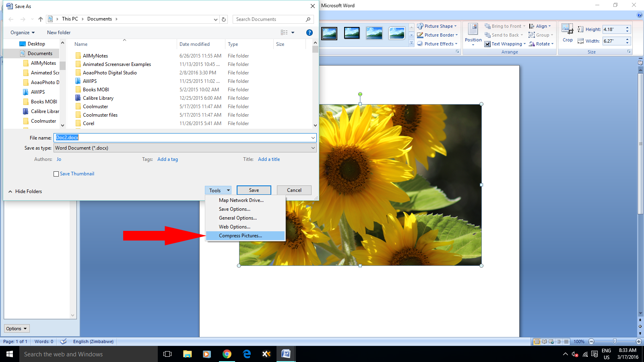This screenshot has width=644, height=362.
Task: Click the Add a tag link
Action: [x=167, y=159]
